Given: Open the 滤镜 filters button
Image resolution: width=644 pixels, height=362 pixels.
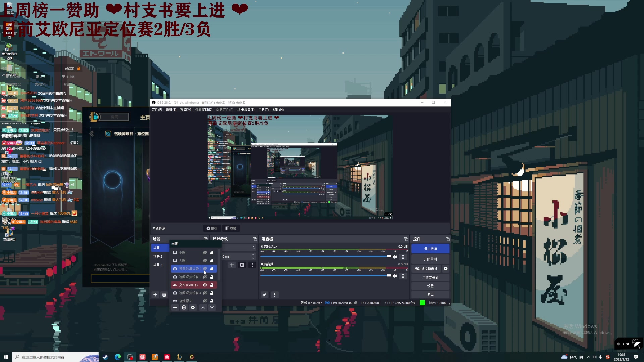Looking at the screenshot, I should (231, 228).
